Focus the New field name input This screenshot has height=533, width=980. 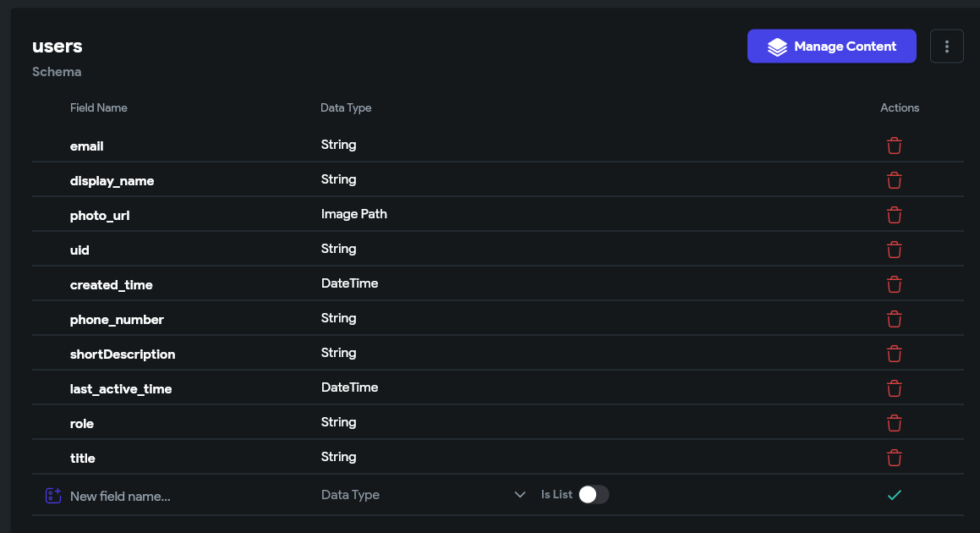(x=188, y=496)
